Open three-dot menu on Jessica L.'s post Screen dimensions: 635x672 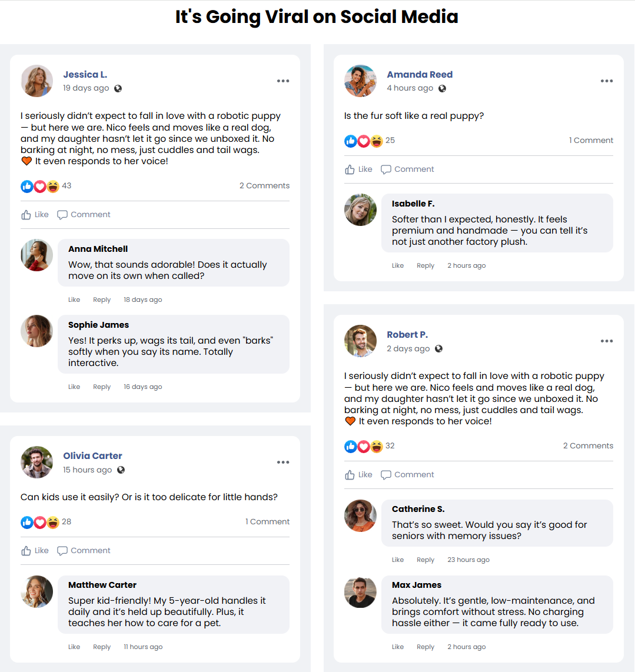click(283, 81)
